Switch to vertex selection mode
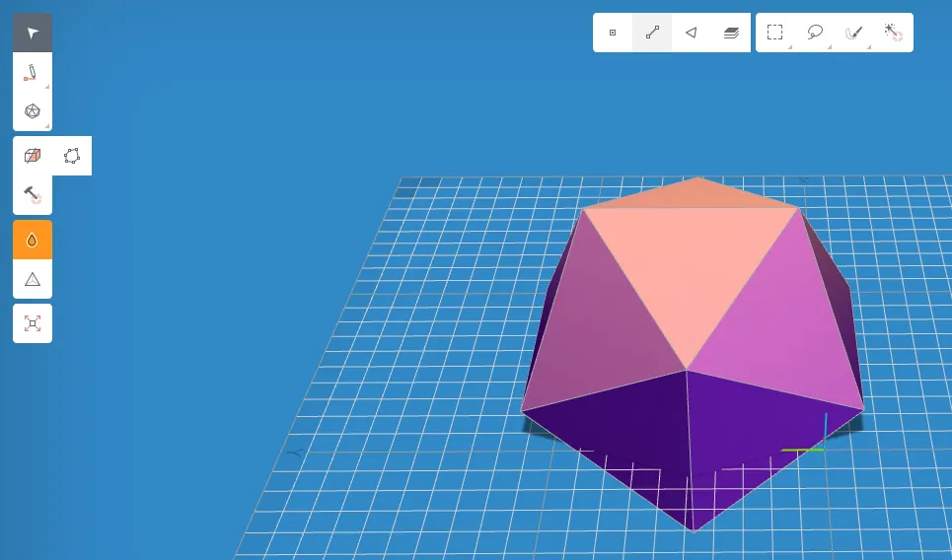Viewport: 952px width, 560px height. click(613, 33)
